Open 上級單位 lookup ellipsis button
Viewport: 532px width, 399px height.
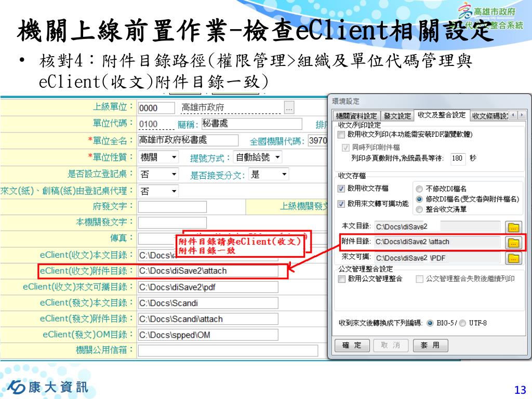click(x=289, y=108)
